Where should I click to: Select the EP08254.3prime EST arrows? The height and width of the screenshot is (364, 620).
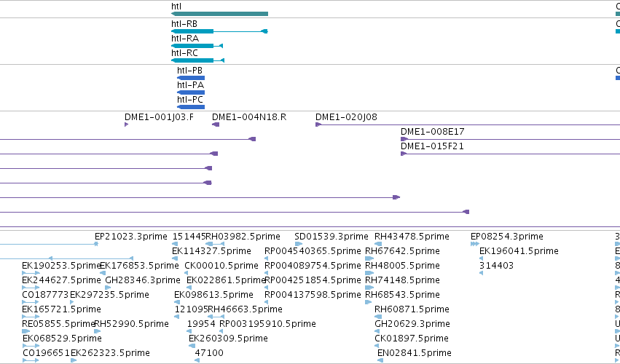coord(475,244)
